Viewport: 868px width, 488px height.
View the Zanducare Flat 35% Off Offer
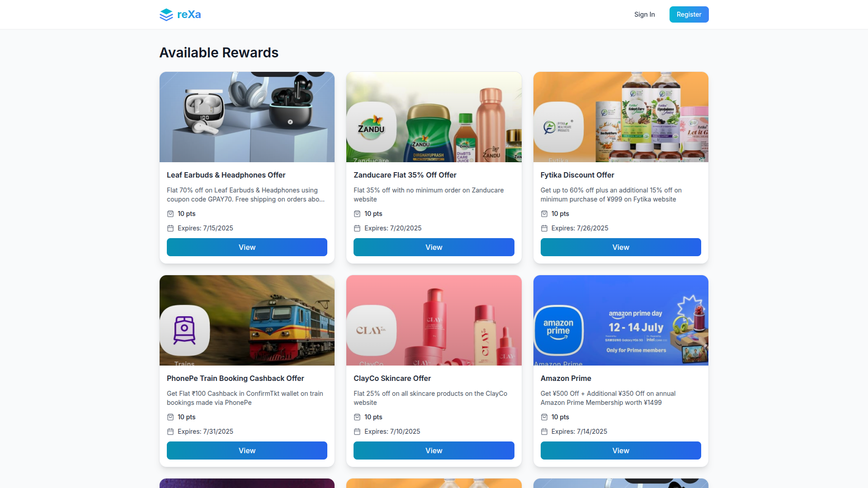pos(434,247)
